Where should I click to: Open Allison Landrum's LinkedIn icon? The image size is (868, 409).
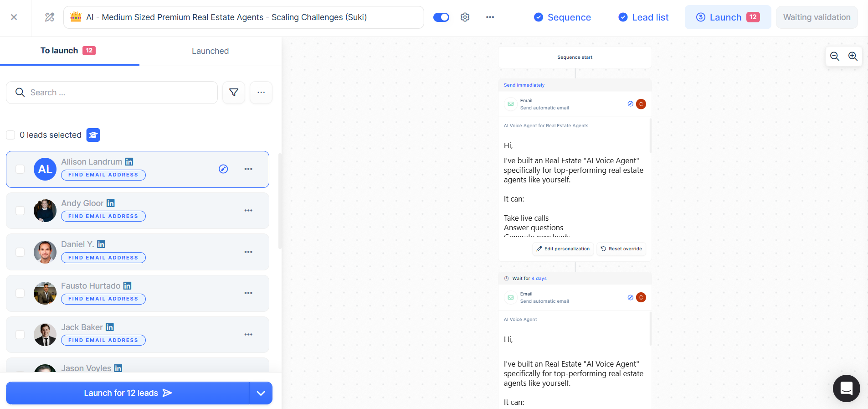pyautogui.click(x=129, y=162)
